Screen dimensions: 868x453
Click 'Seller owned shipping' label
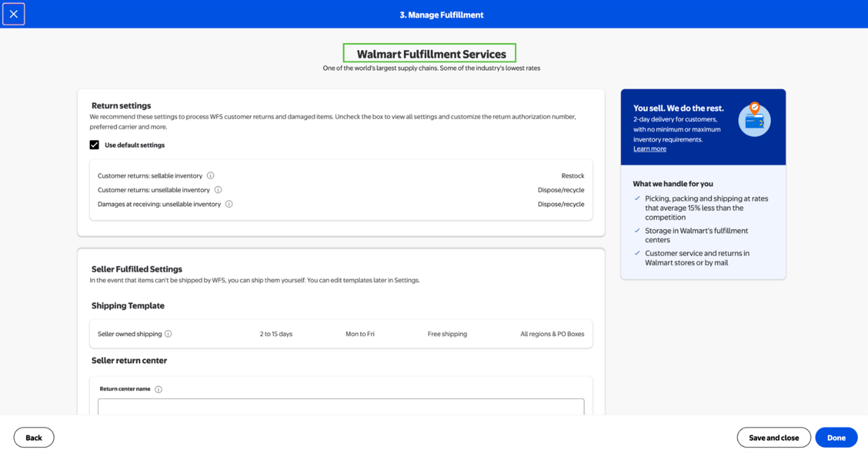(130, 334)
